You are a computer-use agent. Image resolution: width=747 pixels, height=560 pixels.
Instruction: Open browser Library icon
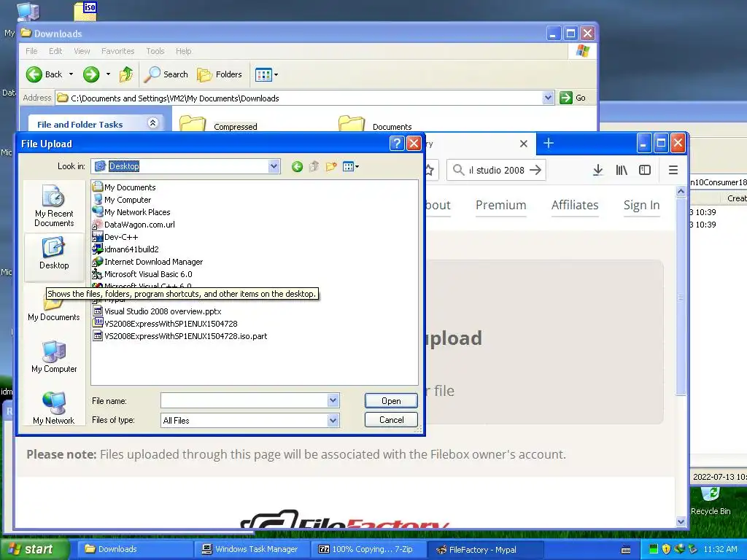(622, 170)
